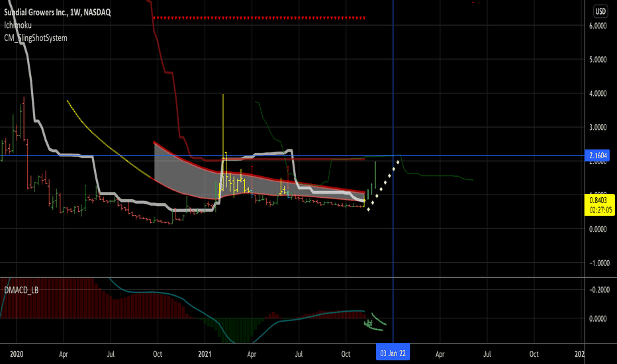This screenshot has width=617, height=364.
Task: Click the 2021 time axis label
Action: point(205,354)
